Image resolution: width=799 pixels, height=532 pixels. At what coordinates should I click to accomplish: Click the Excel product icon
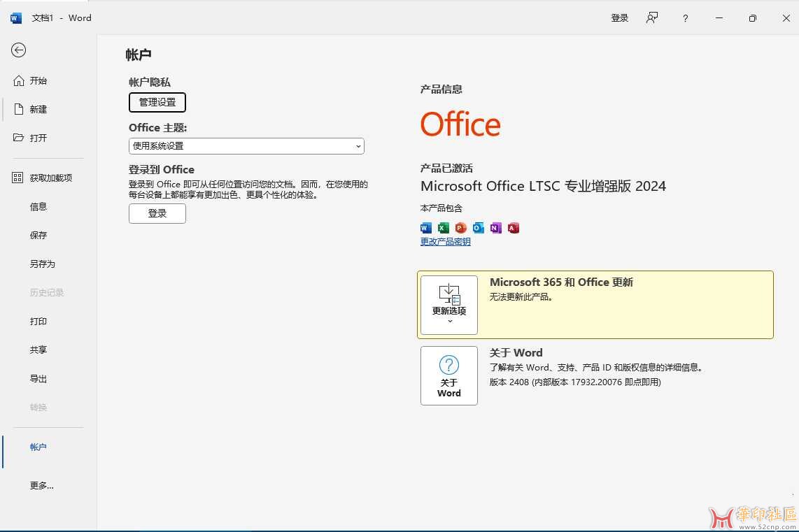click(x=444, y=228)
